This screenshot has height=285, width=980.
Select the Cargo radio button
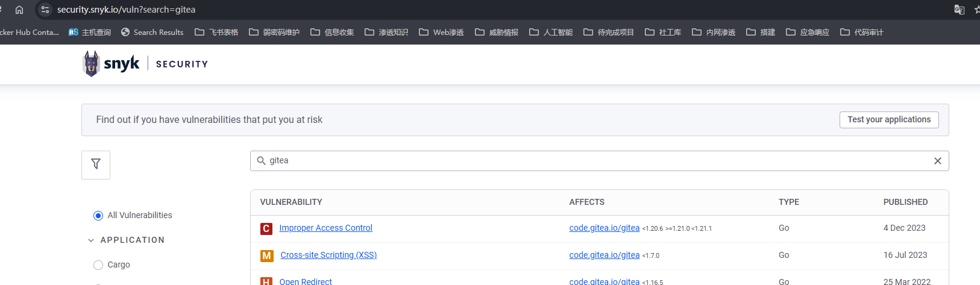(x=98, y=265)
